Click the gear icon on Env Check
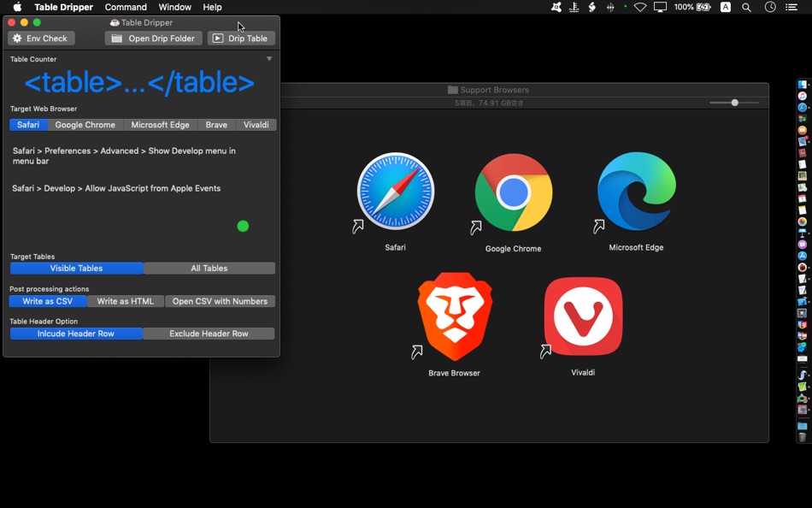812x508 pixels. tap(17, 38)
